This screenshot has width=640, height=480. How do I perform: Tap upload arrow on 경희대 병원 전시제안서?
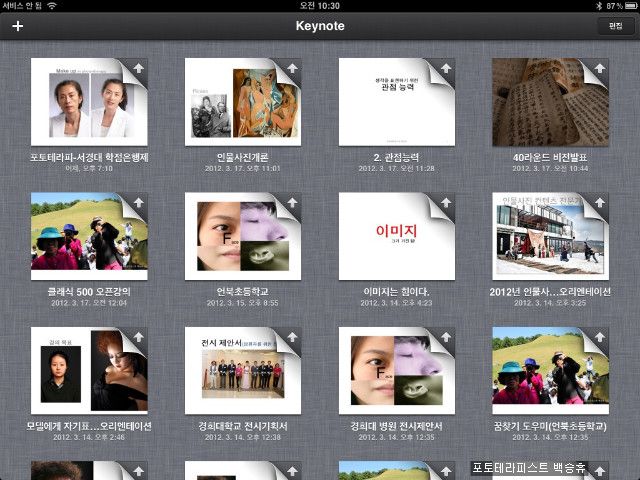(446, 337)
